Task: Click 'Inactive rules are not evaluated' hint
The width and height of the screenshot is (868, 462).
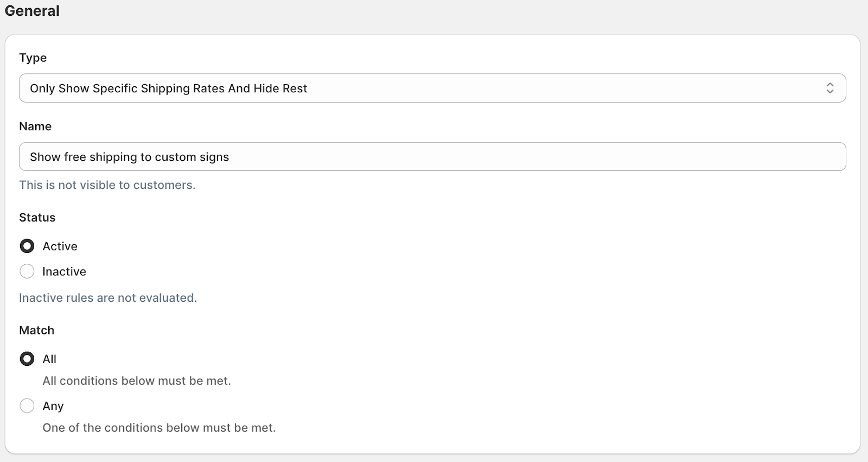Action: pos(108,298)
